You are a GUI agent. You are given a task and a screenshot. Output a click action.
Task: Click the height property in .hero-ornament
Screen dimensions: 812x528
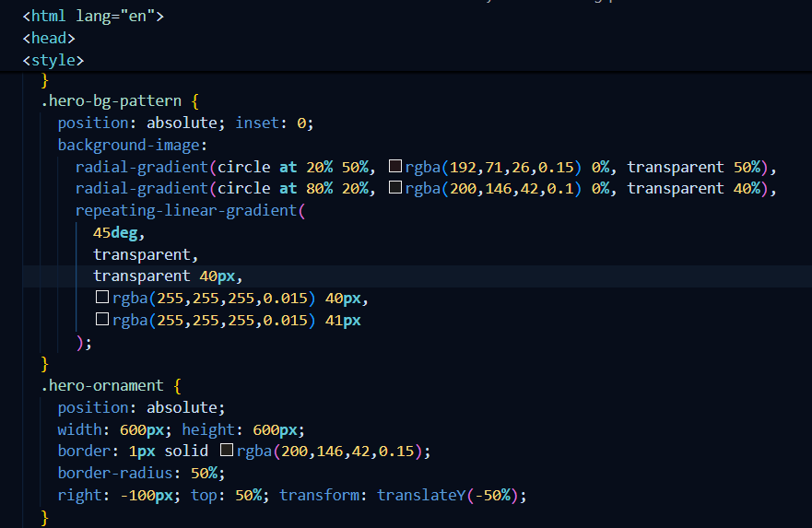pyautogui.click(x=208, y=429)
